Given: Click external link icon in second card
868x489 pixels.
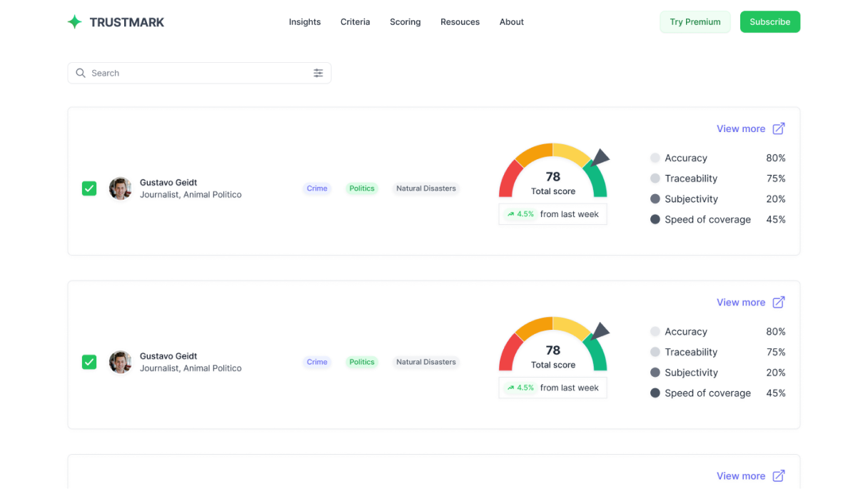Looking at the screenshot, I should click(779, 302).
